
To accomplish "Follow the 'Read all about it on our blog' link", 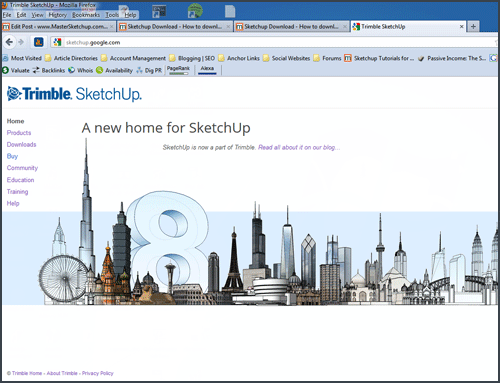I will tap(299, 147).
